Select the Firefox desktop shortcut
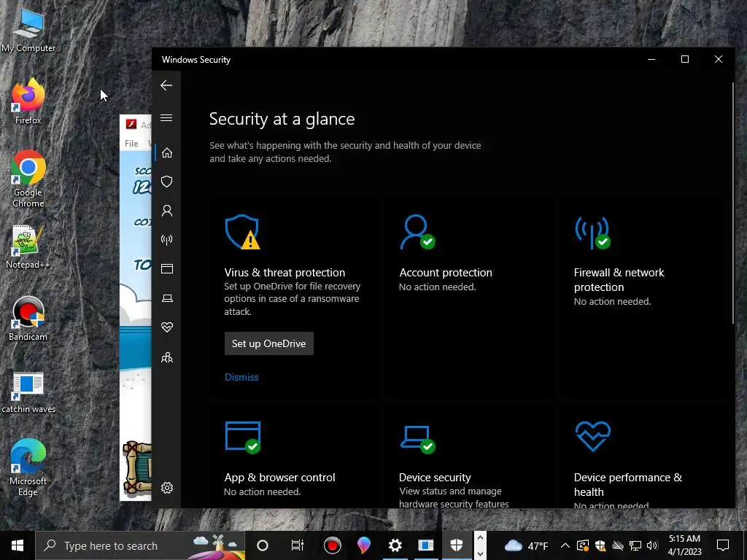Screen dimensions: 747x560 pyautogui.click(x=28, y=101)
